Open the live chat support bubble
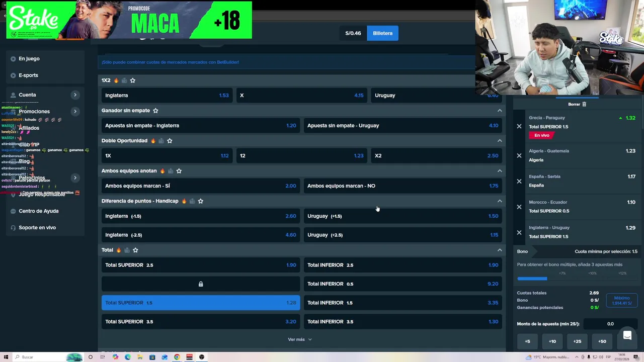 point(627,336)
